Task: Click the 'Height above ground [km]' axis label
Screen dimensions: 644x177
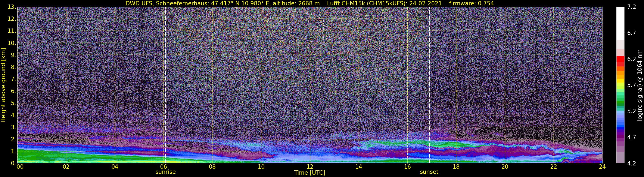Action: pyautogui.click(x=3, y=85)
